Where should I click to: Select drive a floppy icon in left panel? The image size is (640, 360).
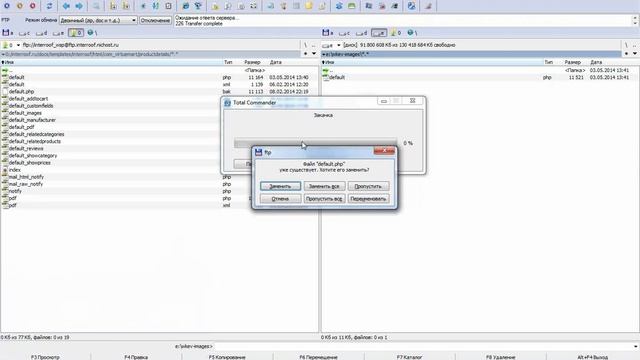click(x=7, y=33)
